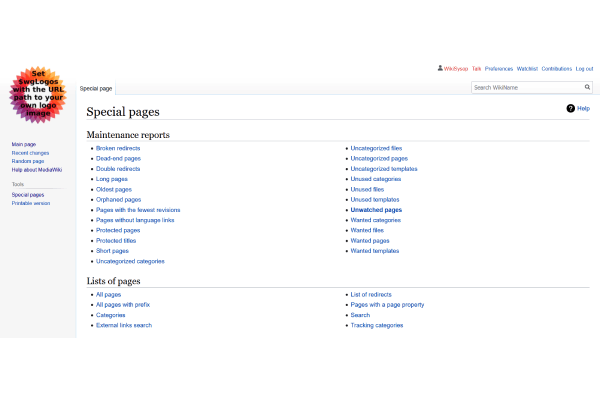Select the Special page tab

[95, 88]
